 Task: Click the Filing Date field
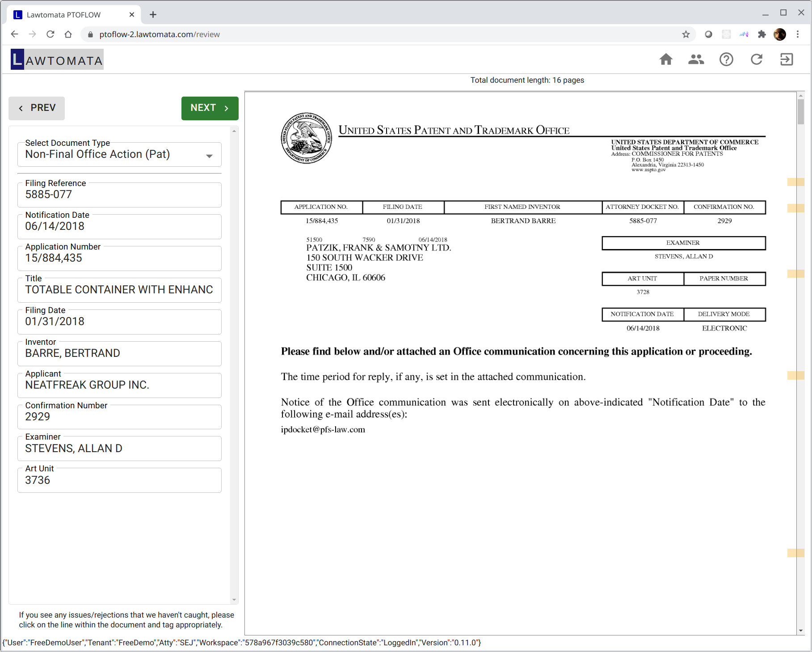point(119,322)
